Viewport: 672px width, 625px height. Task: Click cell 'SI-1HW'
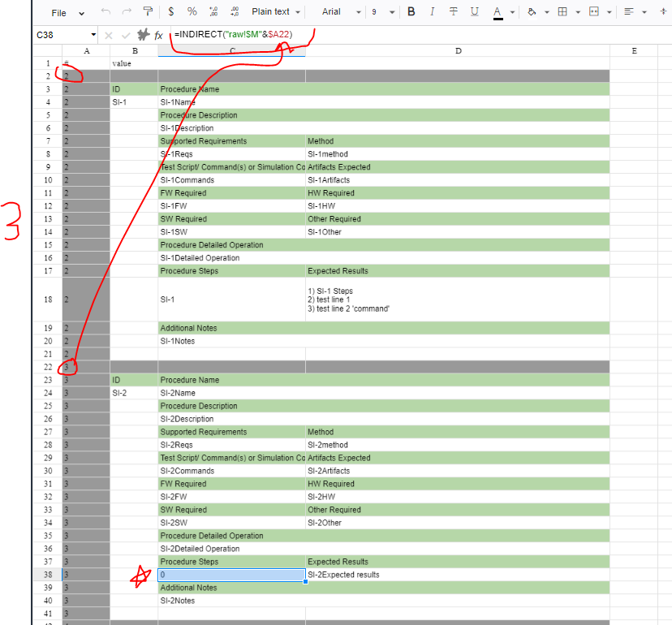(x=458, y=205)
